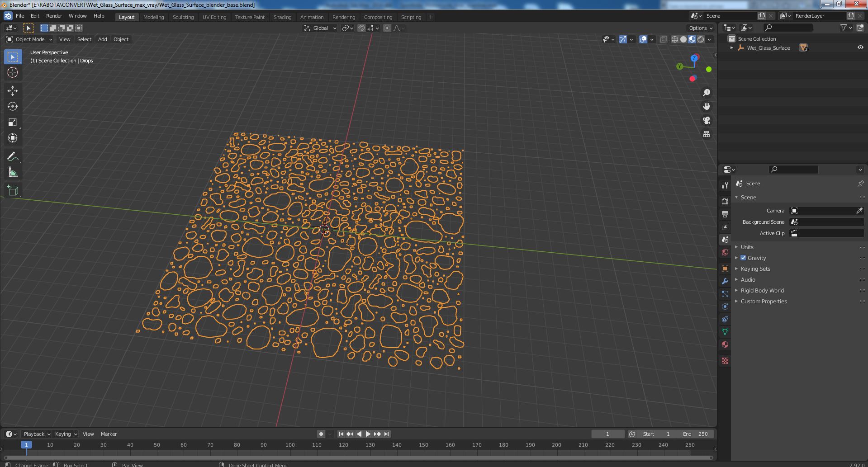
Task: Open the outliner filter dropdown
Action: [x=846, y=28]
